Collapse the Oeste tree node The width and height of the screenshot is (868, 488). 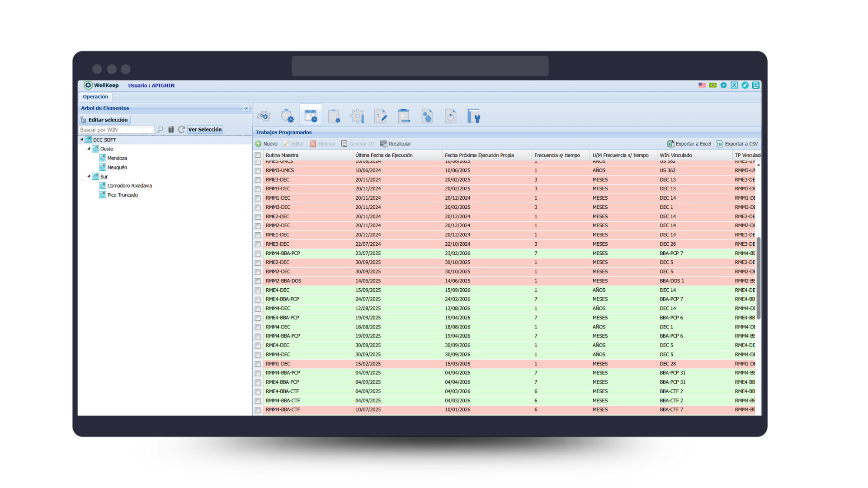click(89, 149)
